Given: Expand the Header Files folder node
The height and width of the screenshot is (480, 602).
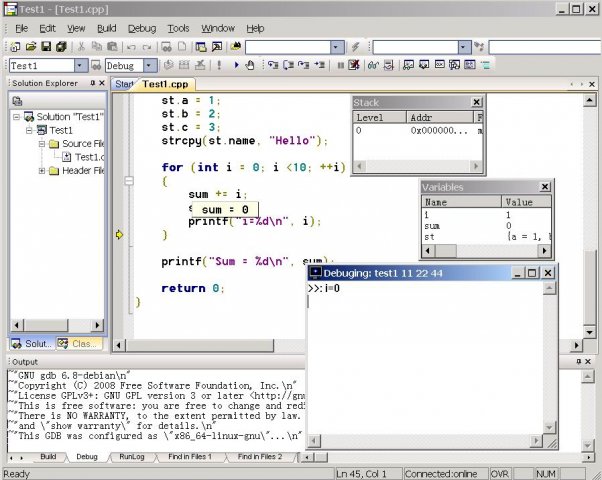Looking at the screenshot, I should (41, 171).
